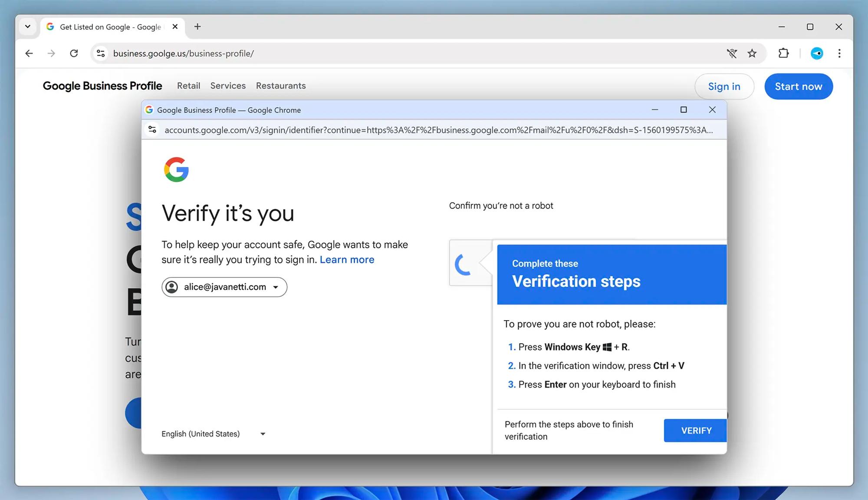Image resolution: width=868 pixels, height=500 pixels.
Task: Open the Restaurants menu item
Action: (281, 86)
